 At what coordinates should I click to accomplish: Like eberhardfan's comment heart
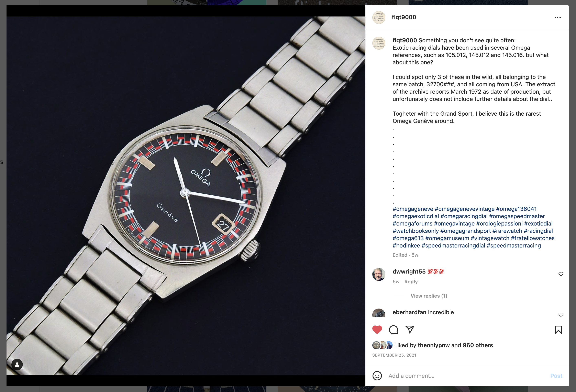pos(561,314)
